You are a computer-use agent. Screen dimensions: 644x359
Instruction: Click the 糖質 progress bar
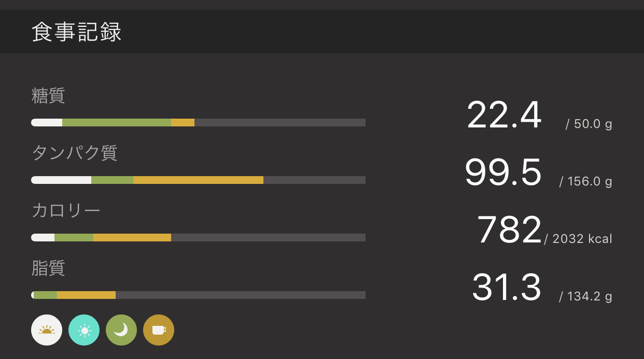coord(198,123)
